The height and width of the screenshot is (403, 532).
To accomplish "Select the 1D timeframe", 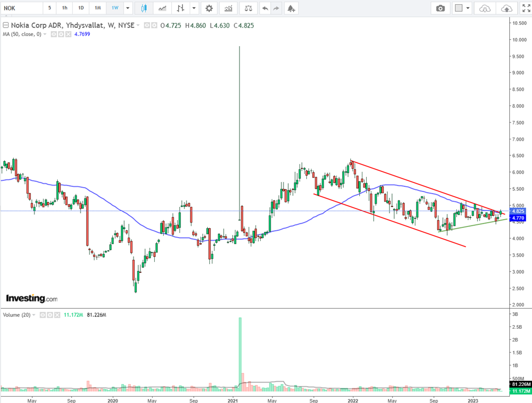I will pos(81,8).
